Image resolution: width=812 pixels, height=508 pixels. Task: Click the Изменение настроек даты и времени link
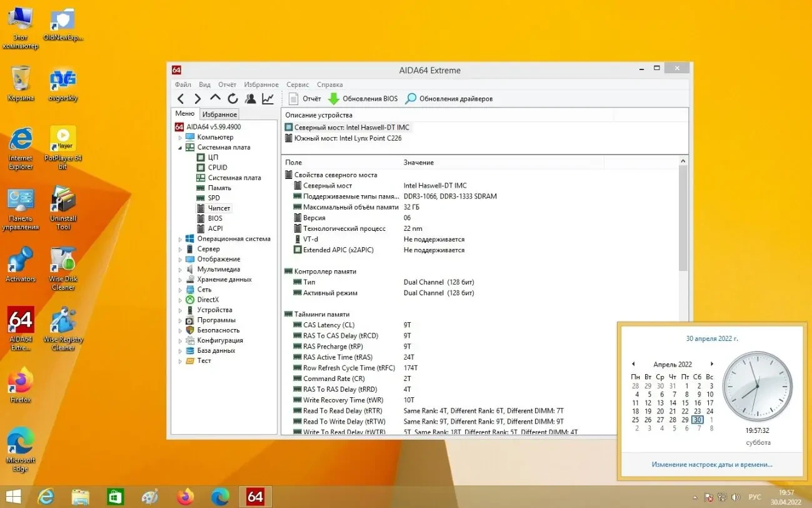(711, 464)
